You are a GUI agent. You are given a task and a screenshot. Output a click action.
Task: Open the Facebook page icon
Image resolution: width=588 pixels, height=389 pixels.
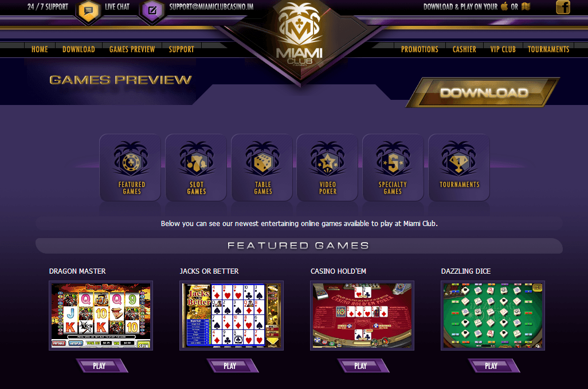(563, 7)
